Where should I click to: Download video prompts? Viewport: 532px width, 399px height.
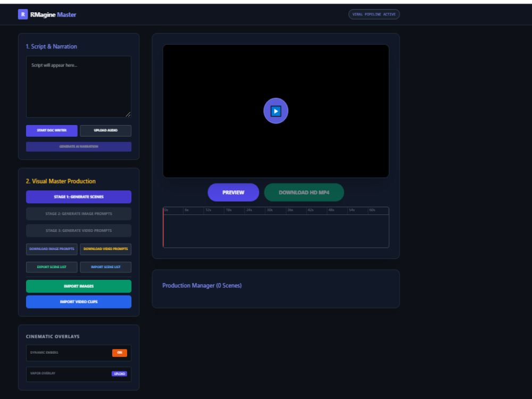(x=105, y=249)
